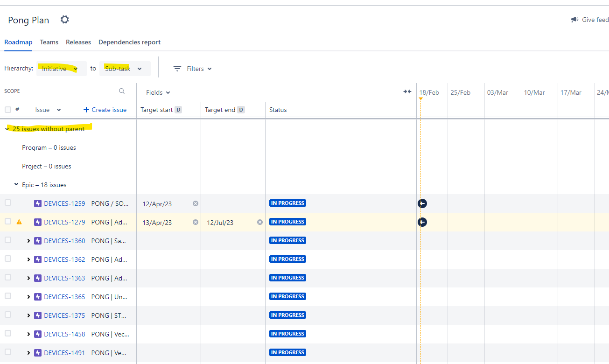
Task: Click the D badge next to Target end
Action: point(241,110)
